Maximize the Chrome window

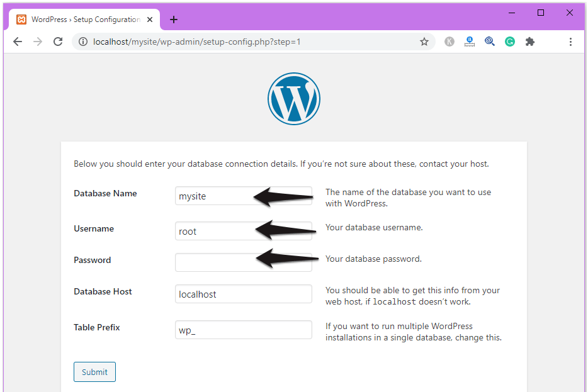[540, 13]
